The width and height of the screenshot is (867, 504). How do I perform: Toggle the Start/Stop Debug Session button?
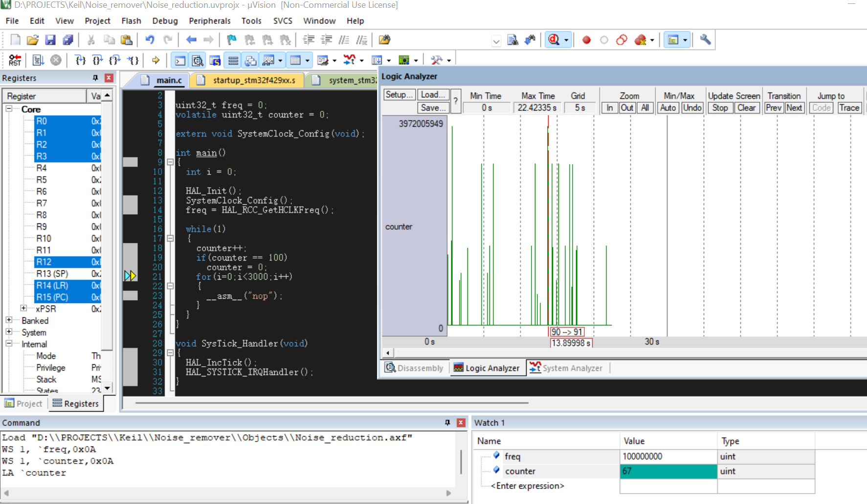[554, 40]
